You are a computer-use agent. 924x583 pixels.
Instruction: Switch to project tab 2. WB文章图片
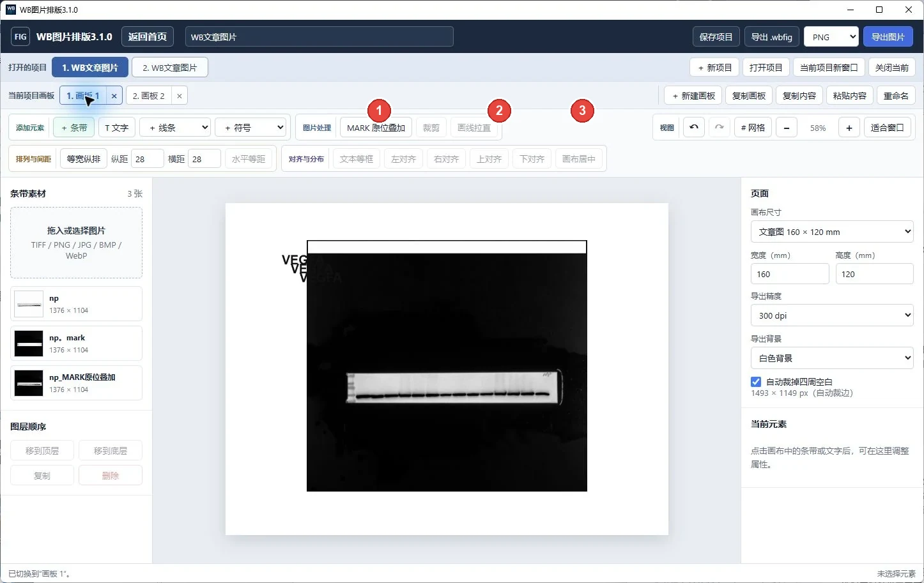click(169, 68)
